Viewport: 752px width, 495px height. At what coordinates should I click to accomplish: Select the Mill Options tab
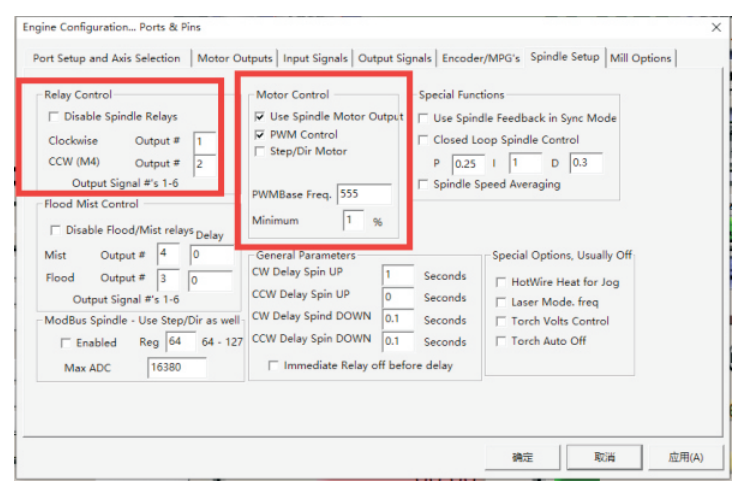[x=640, y=58]
